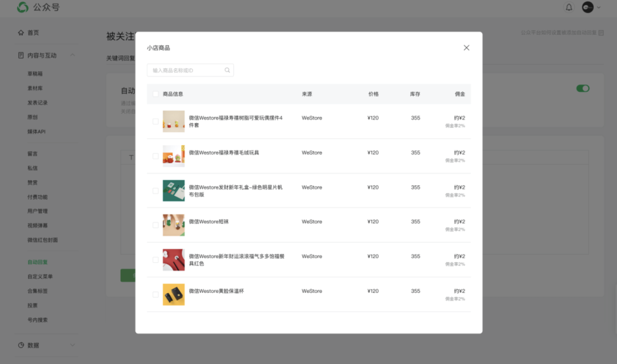Image resolution: width=617 pixels, height=364 pixels.
Task: Open thumbnail of 短袜 product
Action: 174,225
